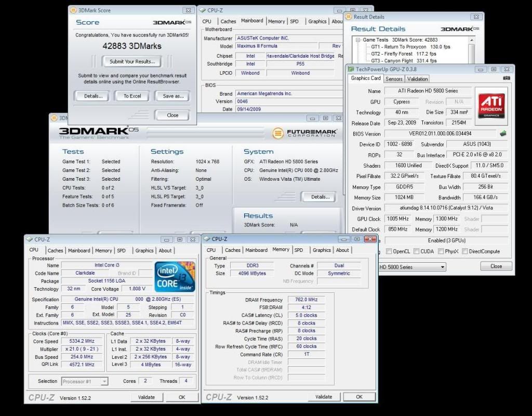
Task: Click title icon of CPU-Z window showing Clocks
Action: tap(29, 239)
